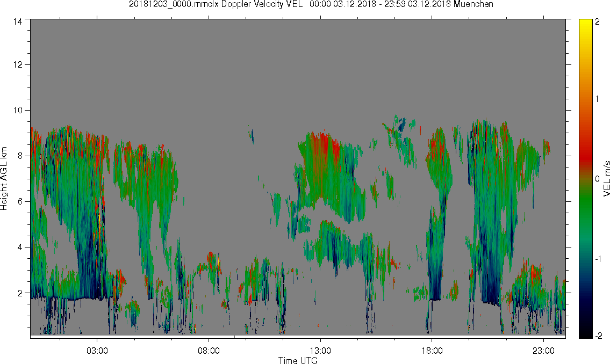Image resolution: width=610 pixels, height=364 pixels.
Task: Click the plot title text '20181203_0000.mmclx Doppler Velocity VEL'
Action: click(216, 4)
